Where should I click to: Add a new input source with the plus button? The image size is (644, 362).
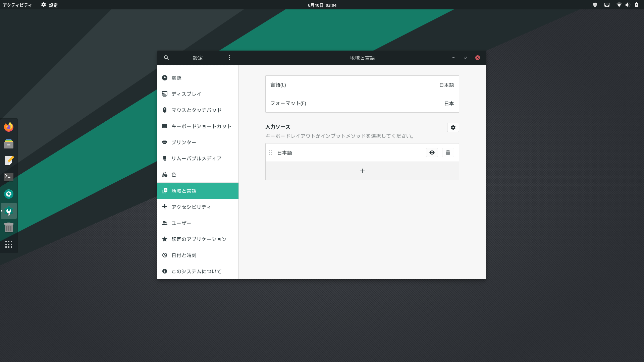pos(362,171)
